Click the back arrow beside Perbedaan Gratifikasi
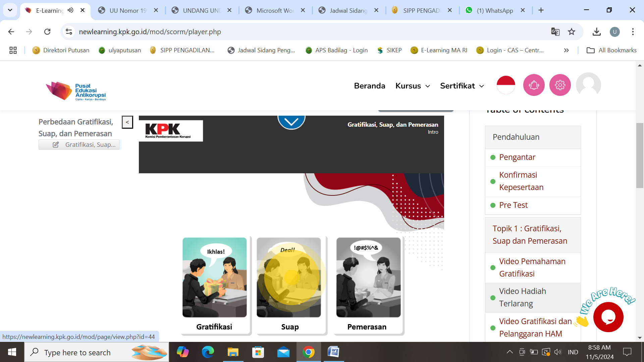 (x=127, y=122)
